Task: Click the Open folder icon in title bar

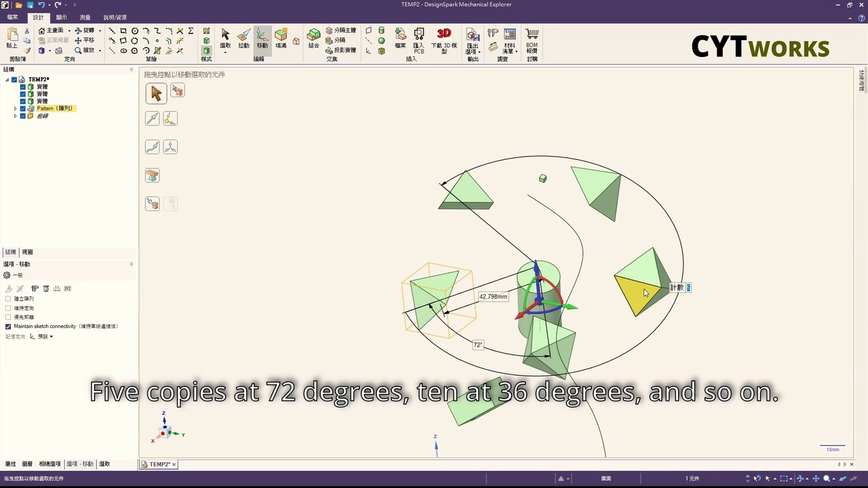Action: [18, 5]
